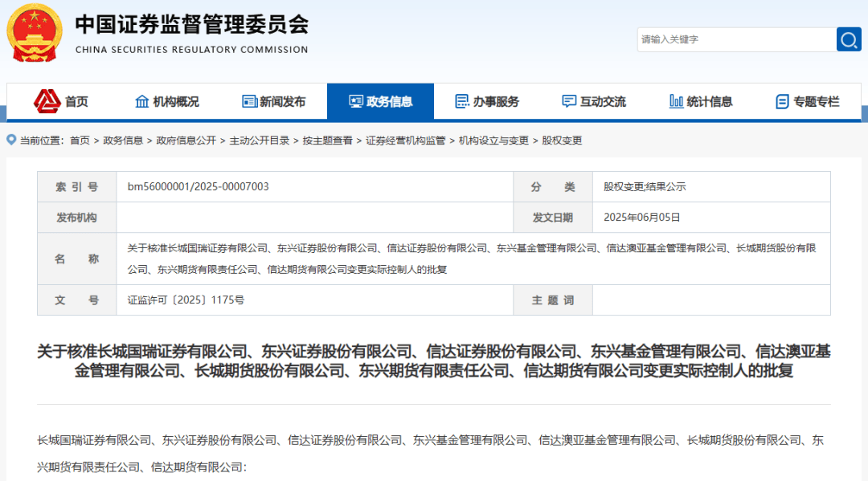This screenshot has height=481, width=868.
Task: Click the 政务信息 megaphone icon
Action: 354,101
